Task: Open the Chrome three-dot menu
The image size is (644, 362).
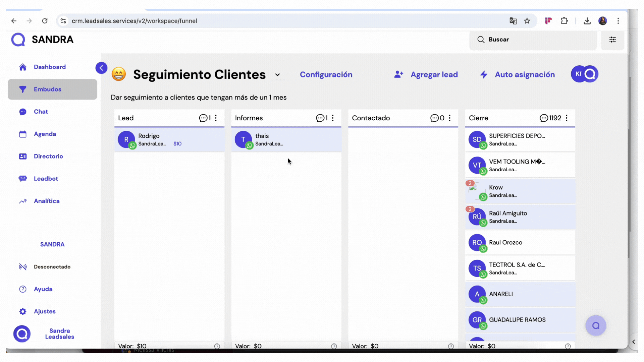Action: pos(618,21)
